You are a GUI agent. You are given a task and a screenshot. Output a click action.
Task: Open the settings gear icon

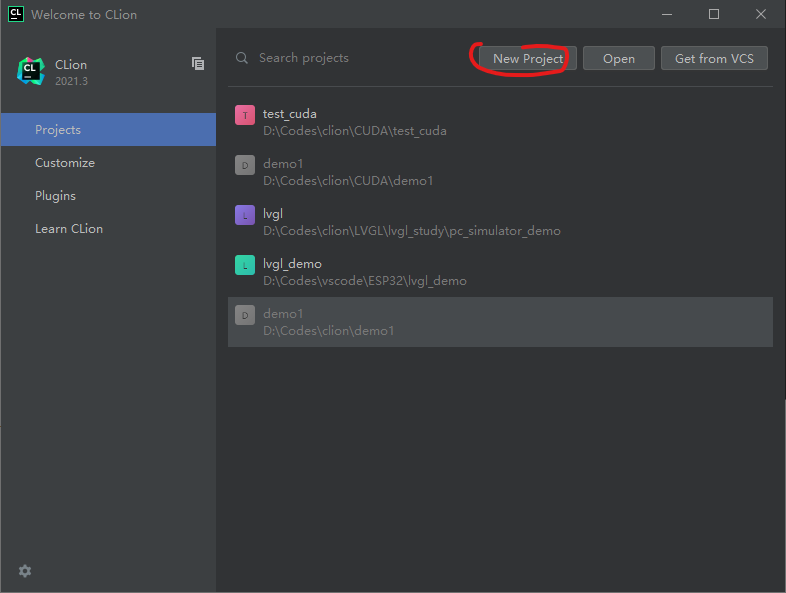(x=25, y=571)
